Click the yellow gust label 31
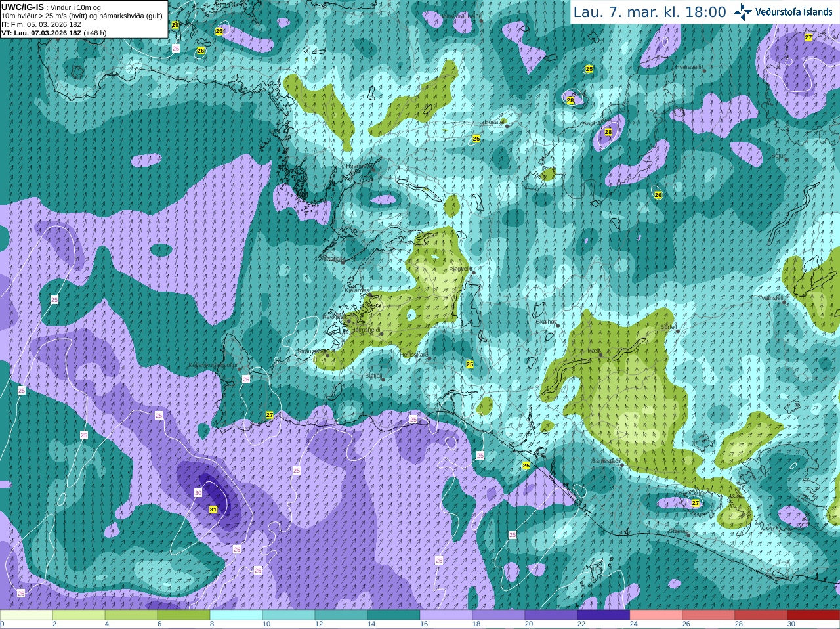Image resolution: width=840 pixels, height=629 pixels. click(x=213, y=510)
